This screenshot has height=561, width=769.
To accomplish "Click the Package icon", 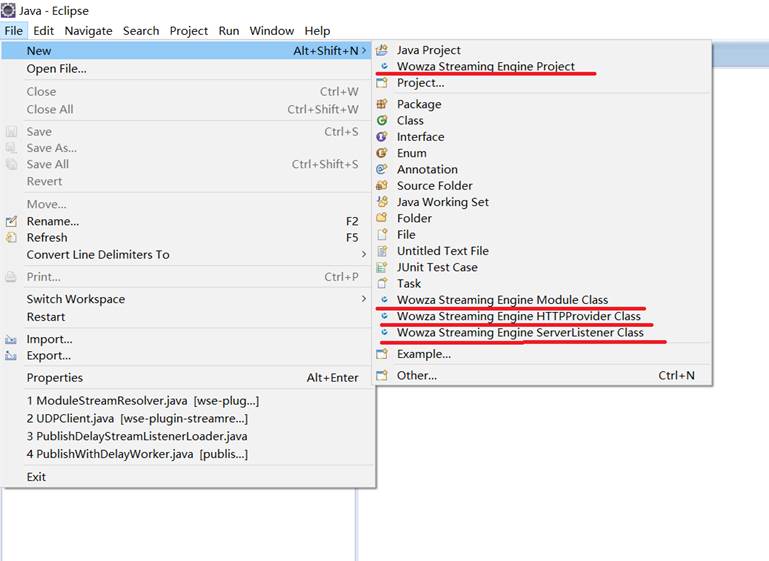I will [x=382, y=104].
